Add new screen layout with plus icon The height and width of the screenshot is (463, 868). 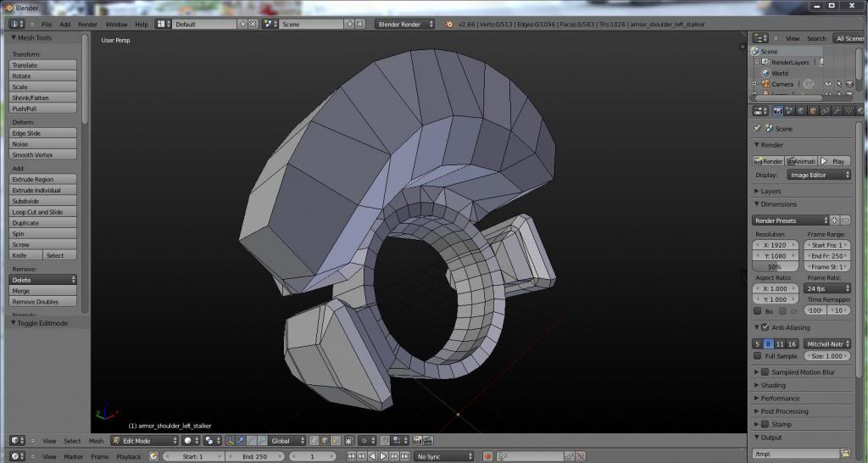pyautogui.click(x=242, y=24)
